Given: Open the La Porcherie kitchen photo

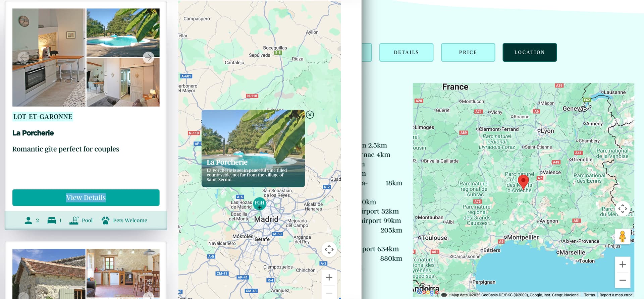Looking at the screenshot, I should coord(49,57).
